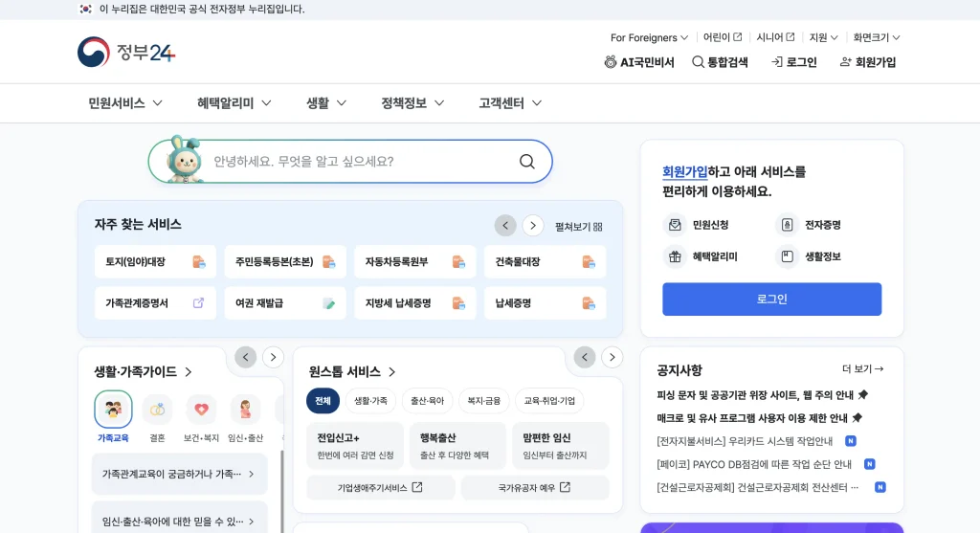Click 회원가입 link in login panel
The image size is (980, 533).
(x=685, y=172)
